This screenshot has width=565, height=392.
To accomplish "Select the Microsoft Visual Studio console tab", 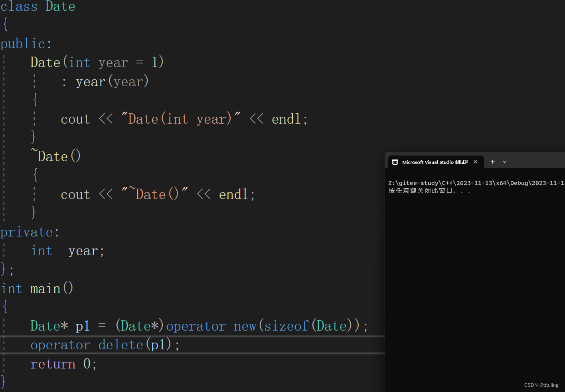I will point(436,162).
